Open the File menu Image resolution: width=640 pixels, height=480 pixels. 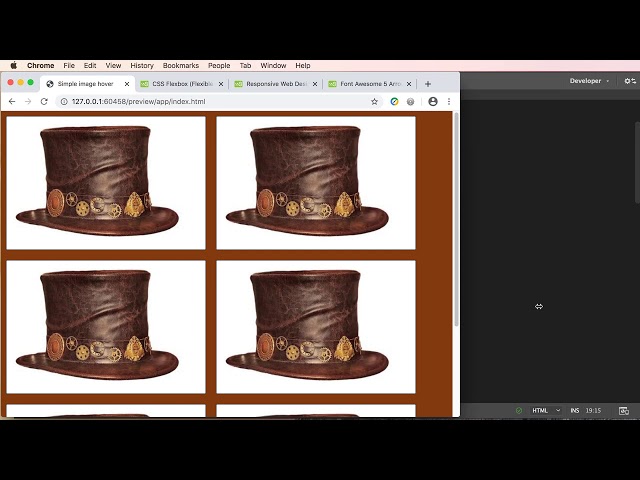pyautogui.click(x=69, y=65)
